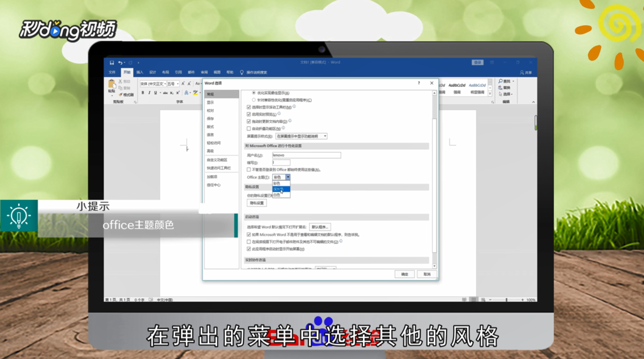Select 显示 in Word options sidebar

[222, 102]
